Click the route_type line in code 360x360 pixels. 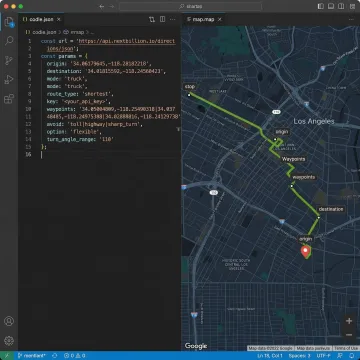80,94
